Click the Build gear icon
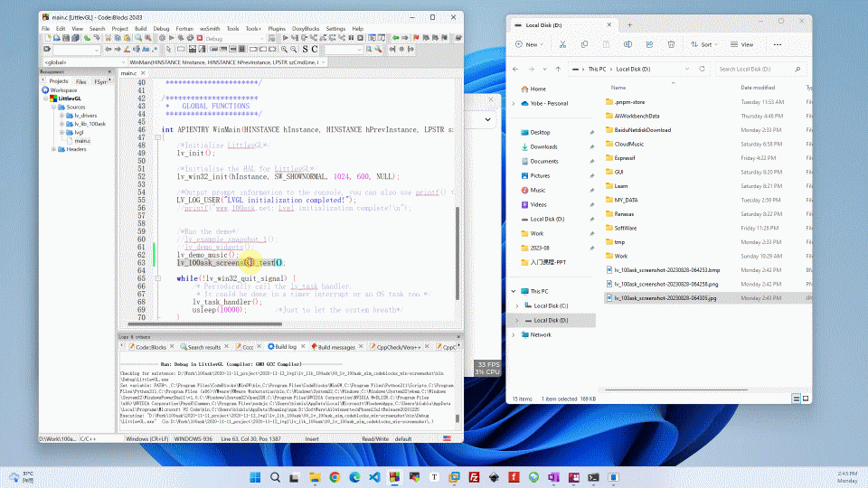Viewport: 868px width, 488px height. point(162,38)
